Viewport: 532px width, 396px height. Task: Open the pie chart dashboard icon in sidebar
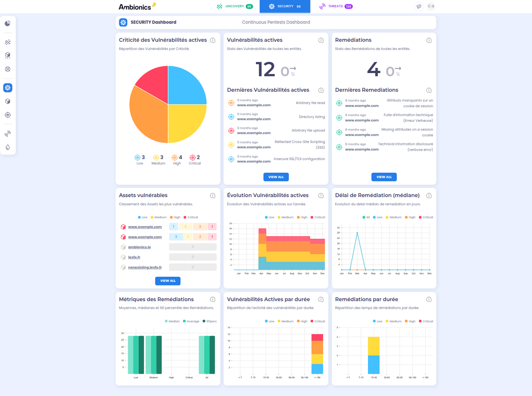(x=8, y=23)
